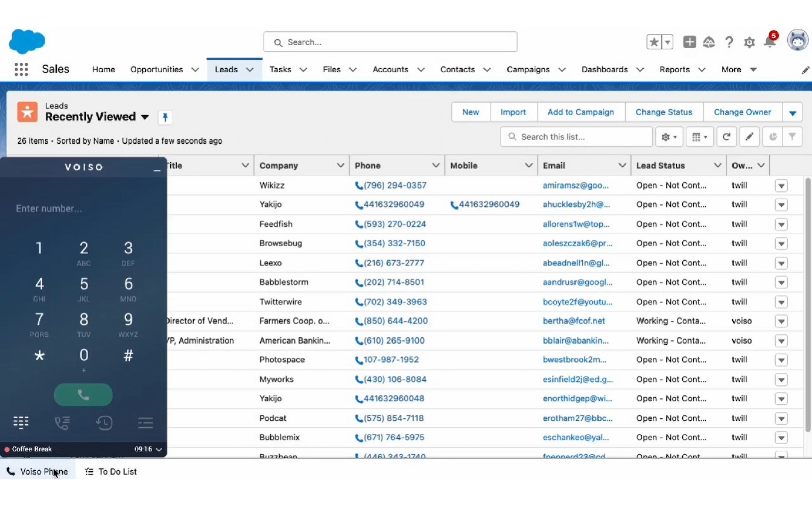Click Add to Campaign button
The image size is (812, 507).
[x=581, y=112]
